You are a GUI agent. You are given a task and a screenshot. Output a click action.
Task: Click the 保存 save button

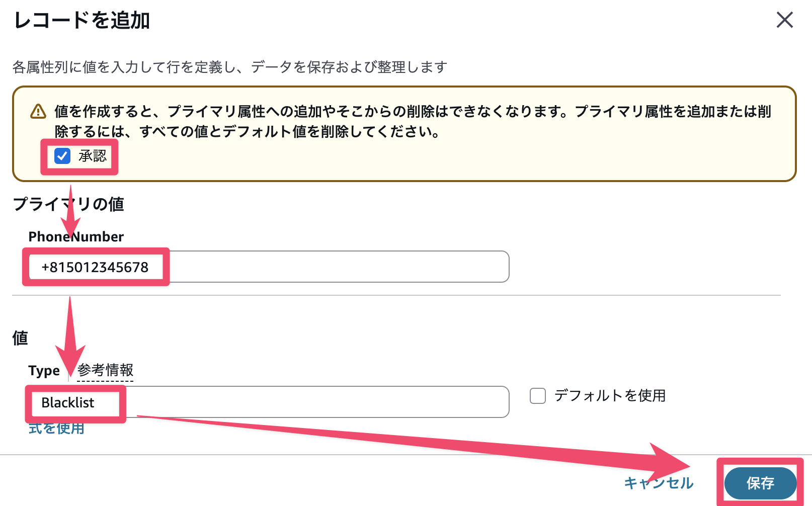pyautogui.click(x=760, y=483)
